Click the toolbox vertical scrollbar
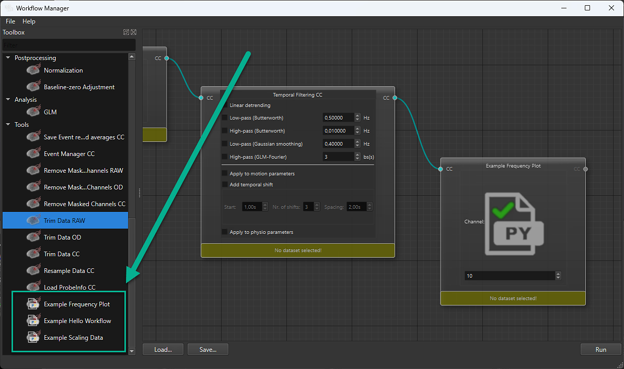 (x=132, y=204)
